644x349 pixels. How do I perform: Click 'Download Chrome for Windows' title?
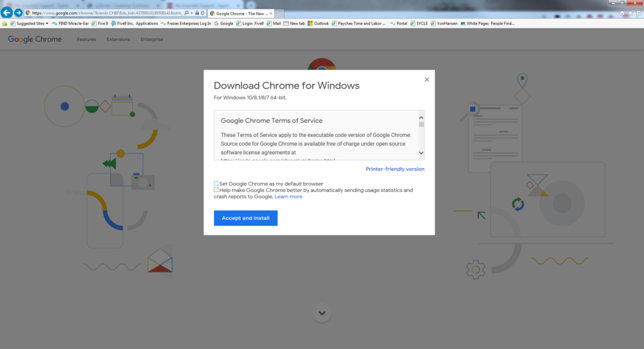(286, 86)
